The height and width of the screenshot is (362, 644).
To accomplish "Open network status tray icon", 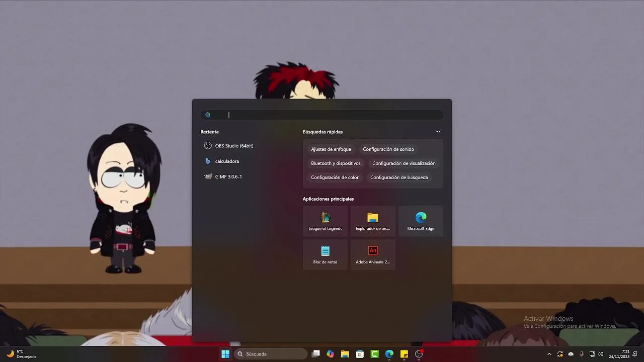I will [592, 354].
